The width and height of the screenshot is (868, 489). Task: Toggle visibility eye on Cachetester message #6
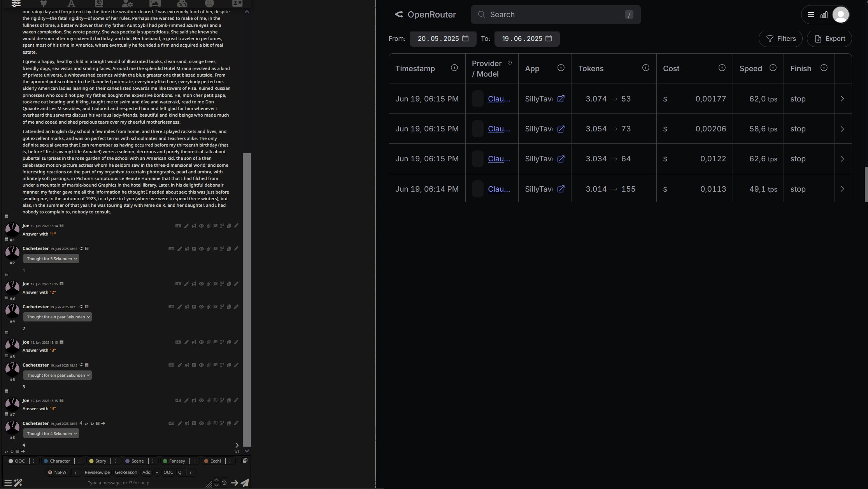[202, 365]
